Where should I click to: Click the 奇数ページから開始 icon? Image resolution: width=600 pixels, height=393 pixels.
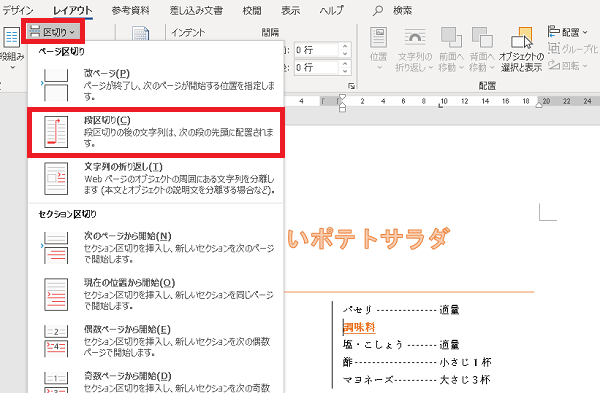click(x=56, y=383)
